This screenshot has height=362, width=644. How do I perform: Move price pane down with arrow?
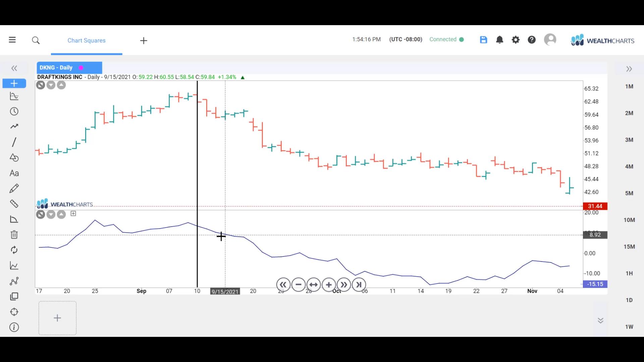tap(51, 85)
